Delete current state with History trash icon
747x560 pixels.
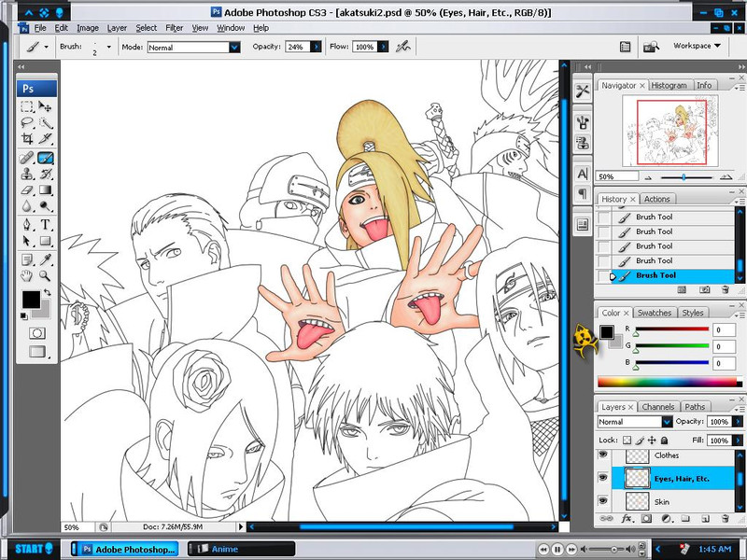[725, 289]
